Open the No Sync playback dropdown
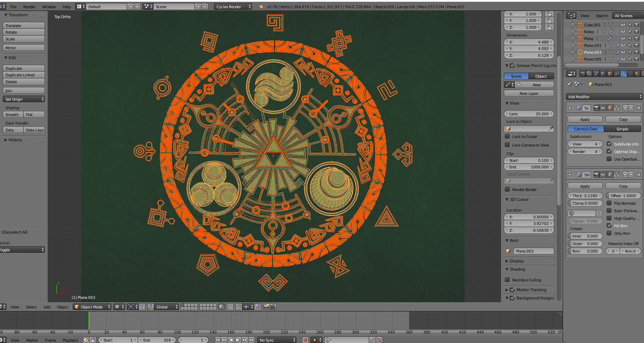This screenshot has width=644, height=343. [277, 340]
